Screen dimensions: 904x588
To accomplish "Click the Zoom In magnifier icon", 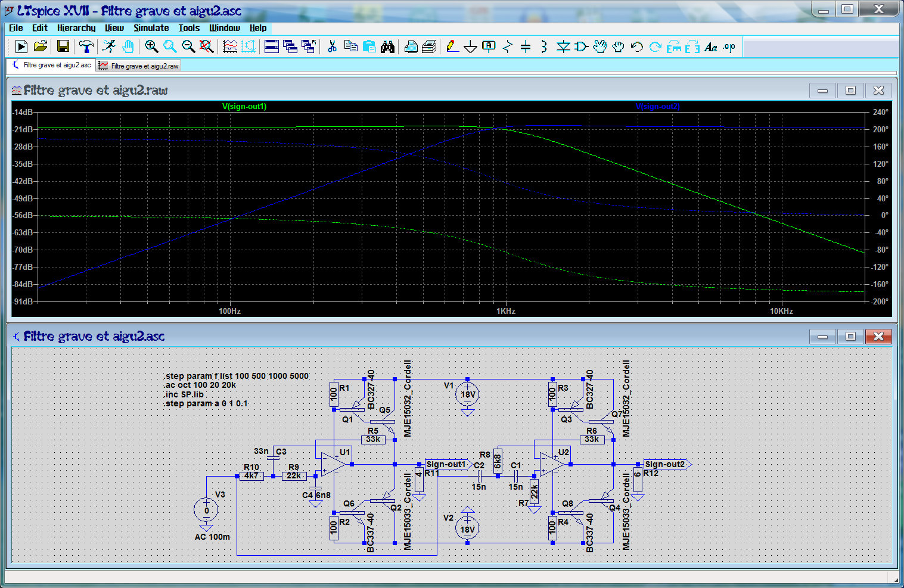I will tap(151, 46).
